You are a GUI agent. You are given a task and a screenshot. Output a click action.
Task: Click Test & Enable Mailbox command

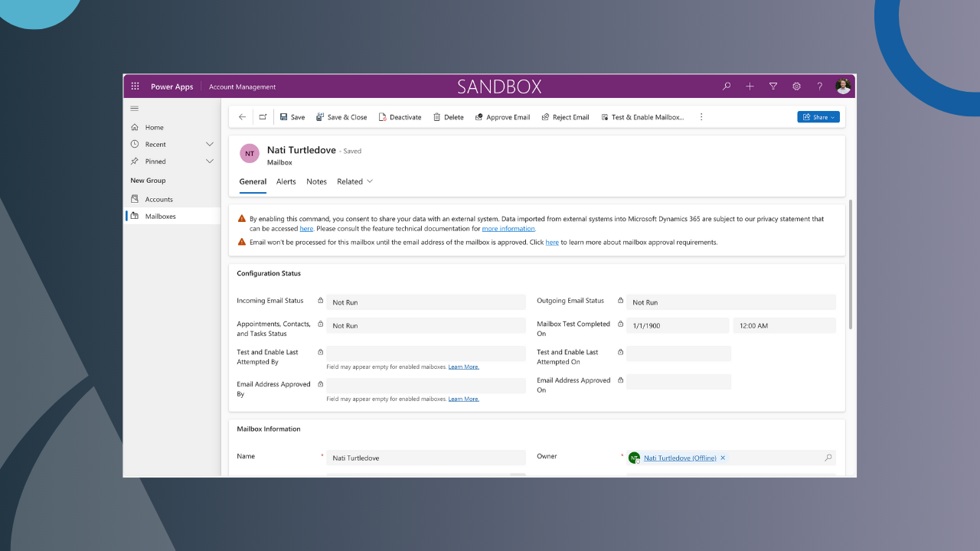(x=642, y=117)
